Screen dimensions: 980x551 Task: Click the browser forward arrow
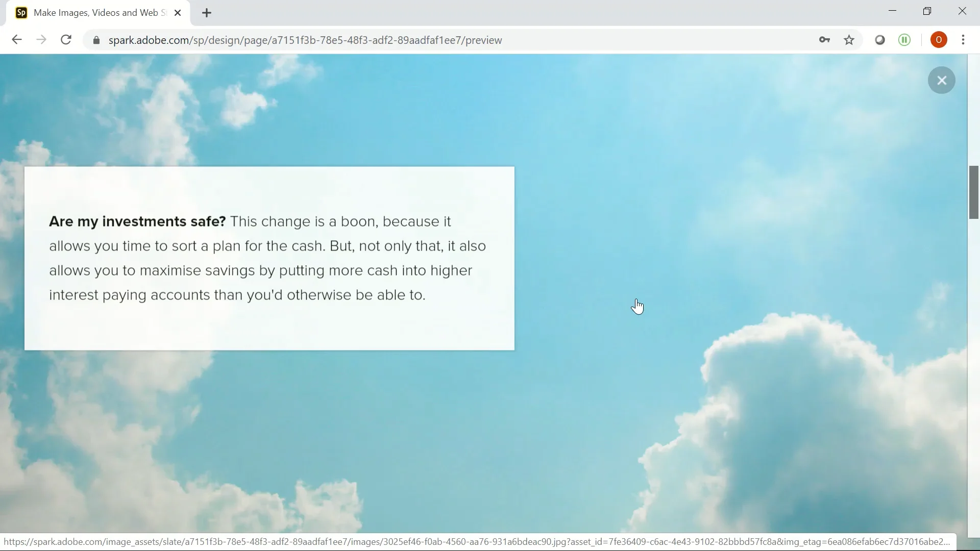point(41,40)
